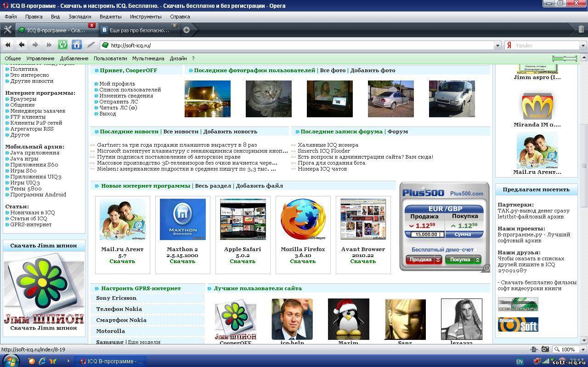Launch Internet Explorer from quick launch
588x367 pixels.
pos(42,361)
